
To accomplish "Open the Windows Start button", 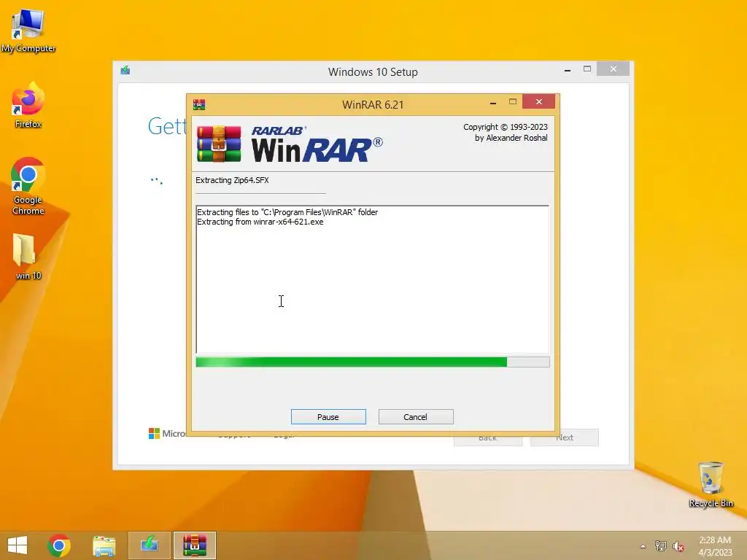I will (18, 545).
